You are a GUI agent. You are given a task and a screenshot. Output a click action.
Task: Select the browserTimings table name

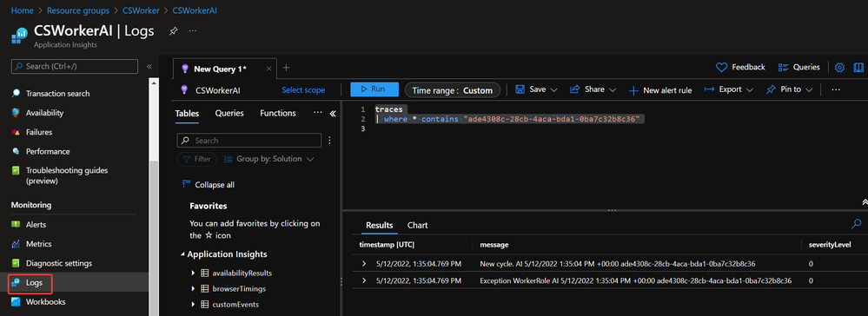pyautogui.click(x=239, y=289)
